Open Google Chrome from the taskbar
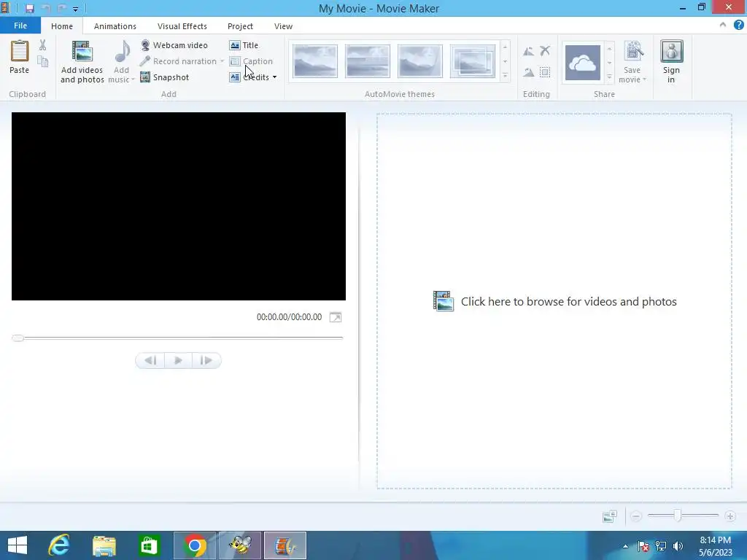The width and height of the screenshot is (747, 560). click(194, 545)
